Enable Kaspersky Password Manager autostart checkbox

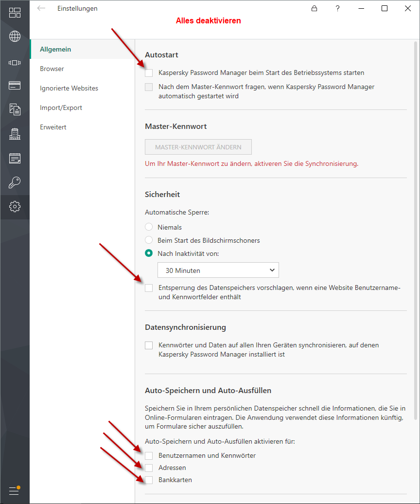(149, 73)
